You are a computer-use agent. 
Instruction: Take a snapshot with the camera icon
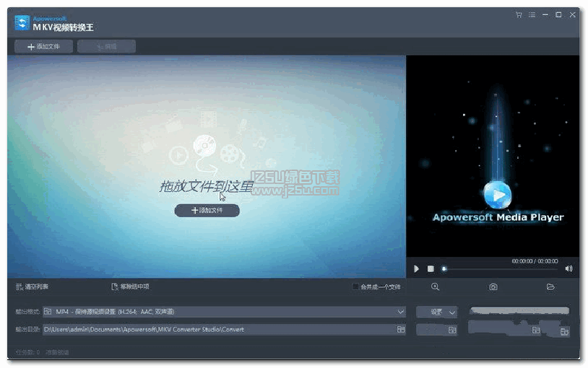493,287
